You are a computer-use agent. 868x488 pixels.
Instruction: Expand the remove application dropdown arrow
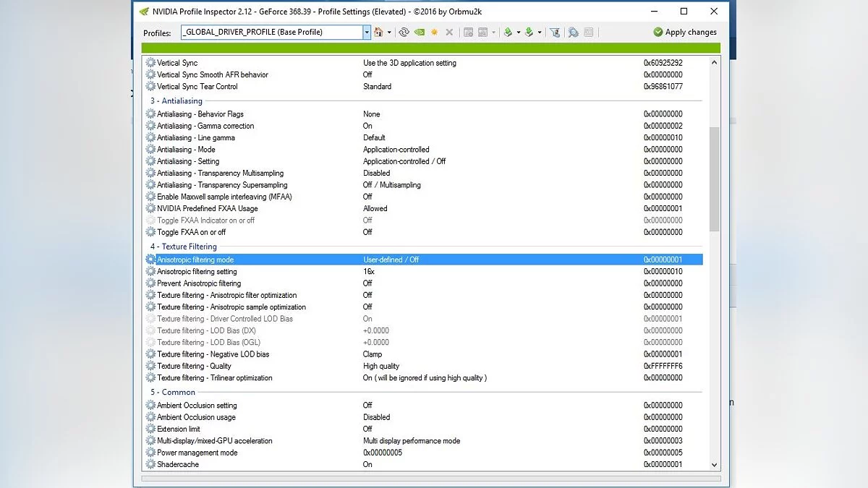(x=493, y=32)
